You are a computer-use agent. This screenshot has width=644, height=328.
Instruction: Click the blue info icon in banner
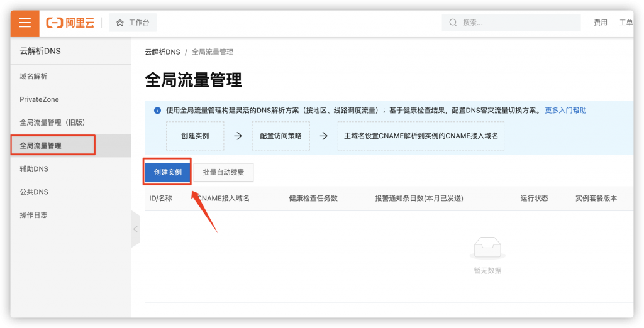(x=157, y=111)
